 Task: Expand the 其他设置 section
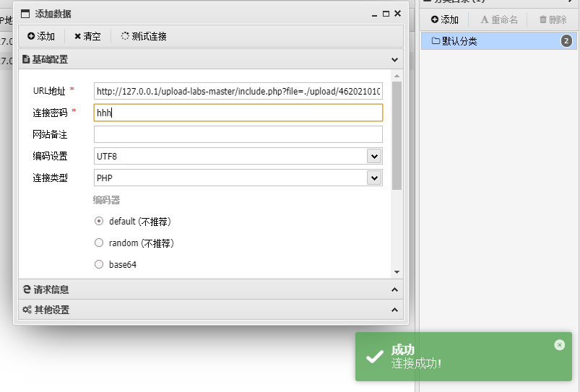(211, 310)
